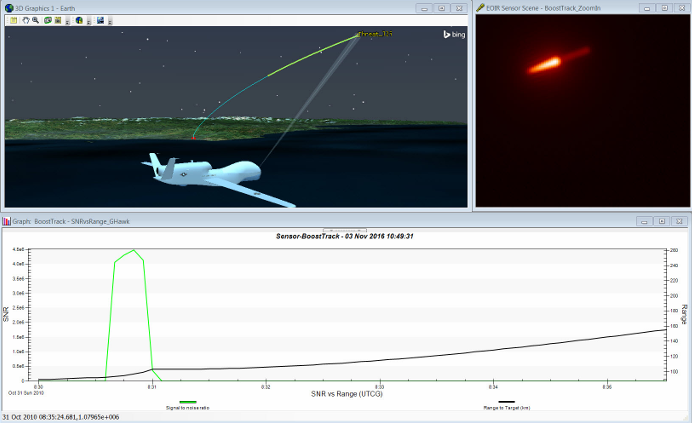692x423 pixels.
Task: Click the Range right axis label
Action: point(684,314)
